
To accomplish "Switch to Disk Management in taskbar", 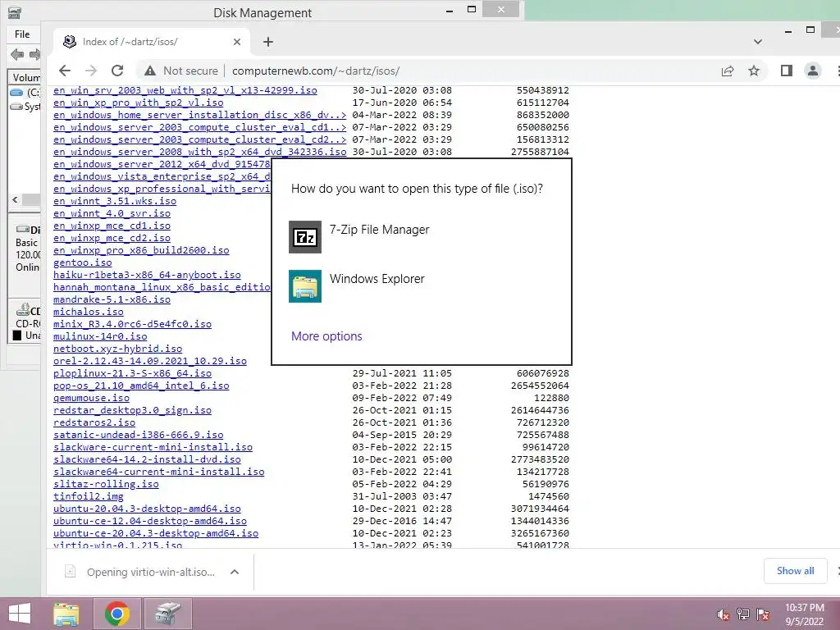I will point(168,614).
